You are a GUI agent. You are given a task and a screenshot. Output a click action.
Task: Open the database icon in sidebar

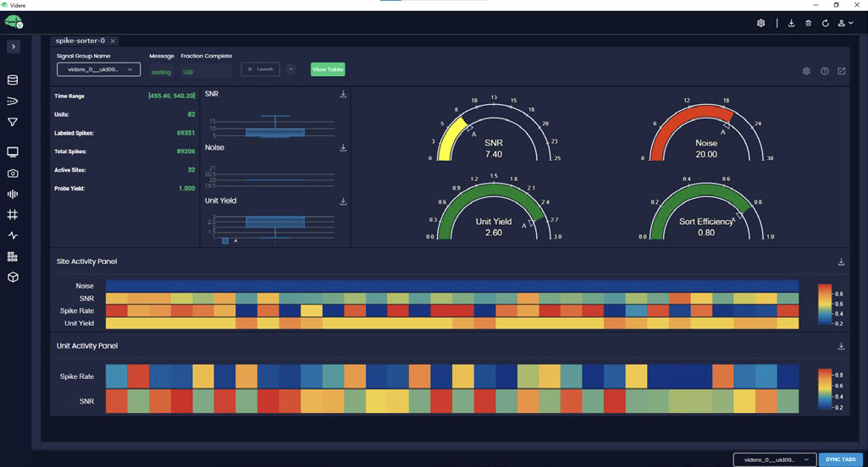tap(13, 80)
